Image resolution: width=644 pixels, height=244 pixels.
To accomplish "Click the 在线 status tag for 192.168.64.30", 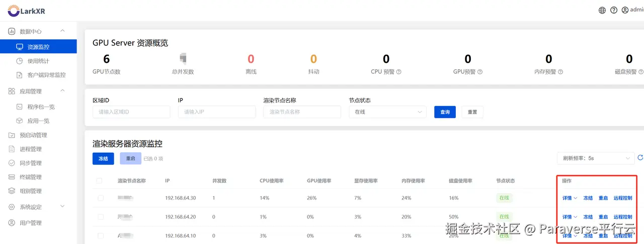I will pyautogui.click(x=504, y=198).
